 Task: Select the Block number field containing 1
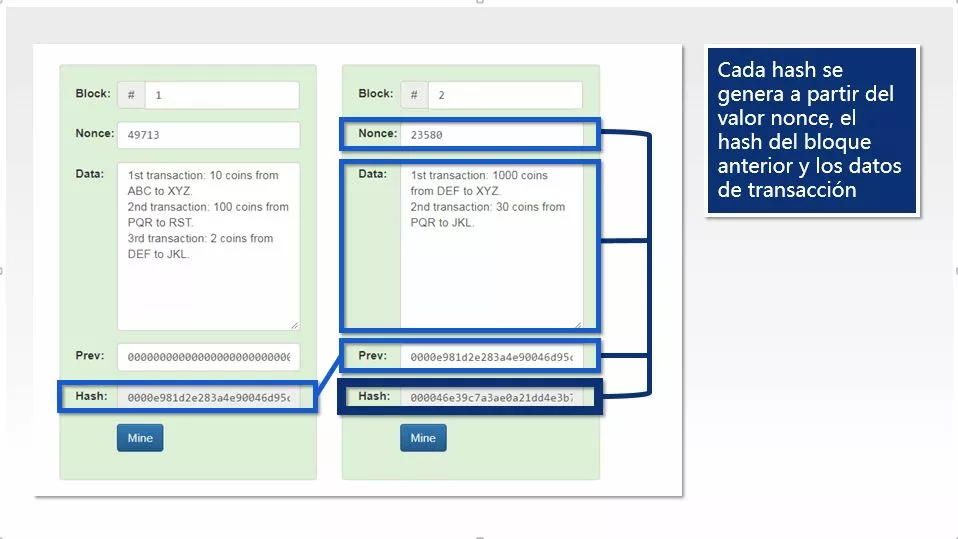(222, 95)
